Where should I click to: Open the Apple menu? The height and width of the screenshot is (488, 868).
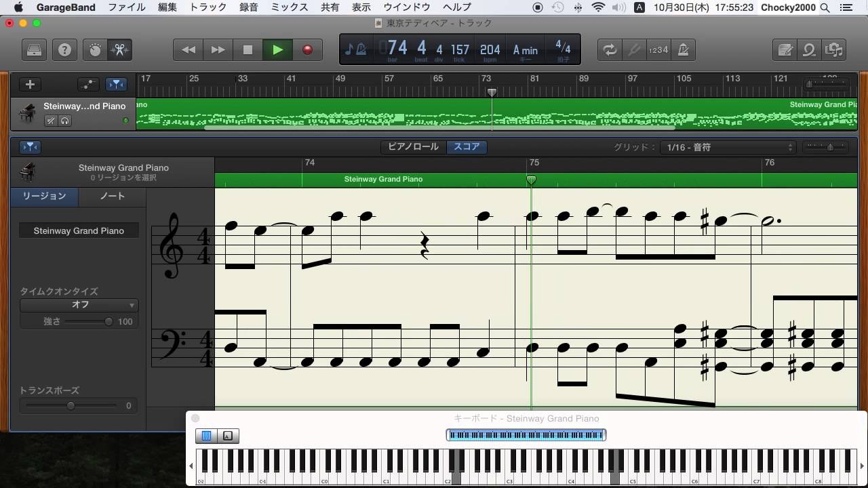pyautogui.click(x=18, y=7)
